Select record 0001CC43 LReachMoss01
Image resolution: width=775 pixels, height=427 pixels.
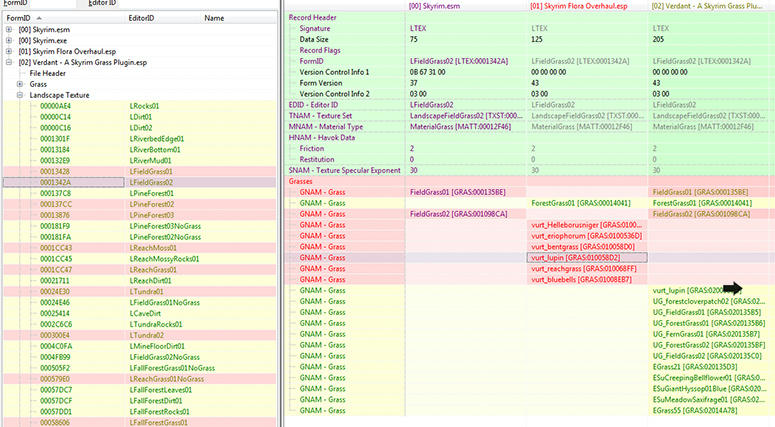(x=139, y=248)
